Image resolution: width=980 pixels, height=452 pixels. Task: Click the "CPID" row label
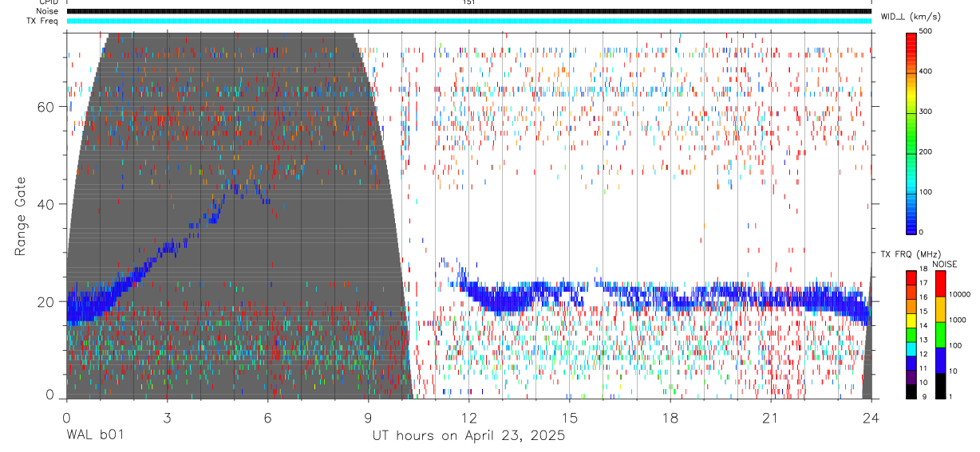49,2
